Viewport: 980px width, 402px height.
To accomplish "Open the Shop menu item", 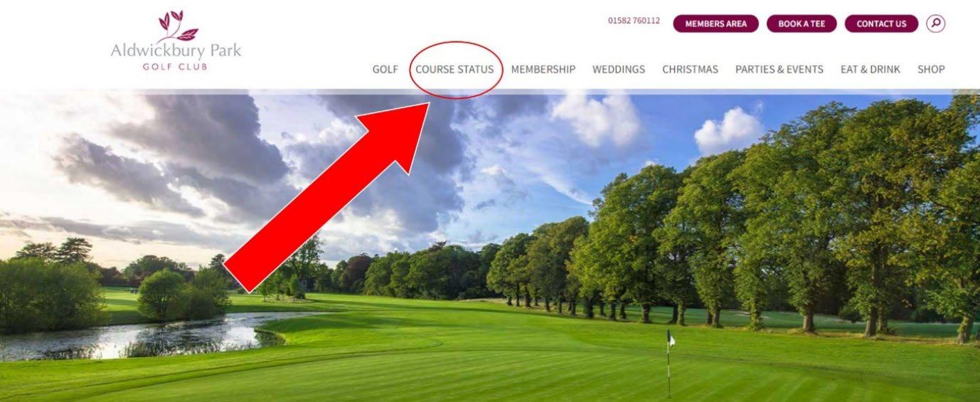I will 931,69.
